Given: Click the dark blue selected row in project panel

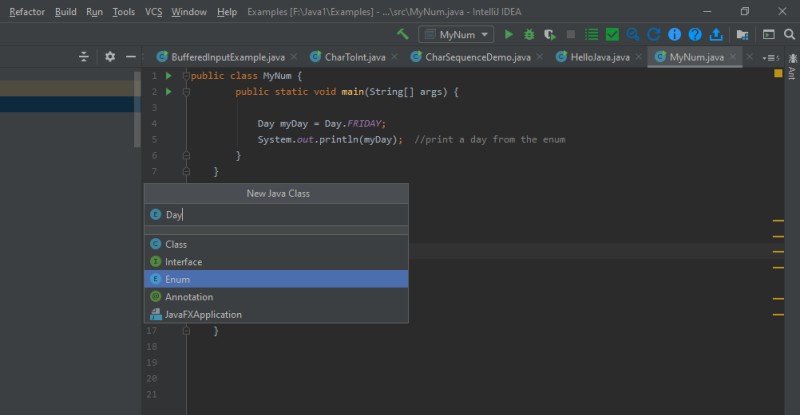Looking at the screenshot, I should point(67,104).
